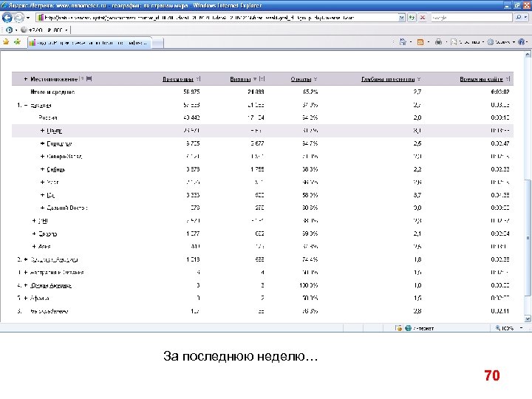
Task: Remove the Время на сайте column via x
Action: pyautogui.click(x=508, y=79)
